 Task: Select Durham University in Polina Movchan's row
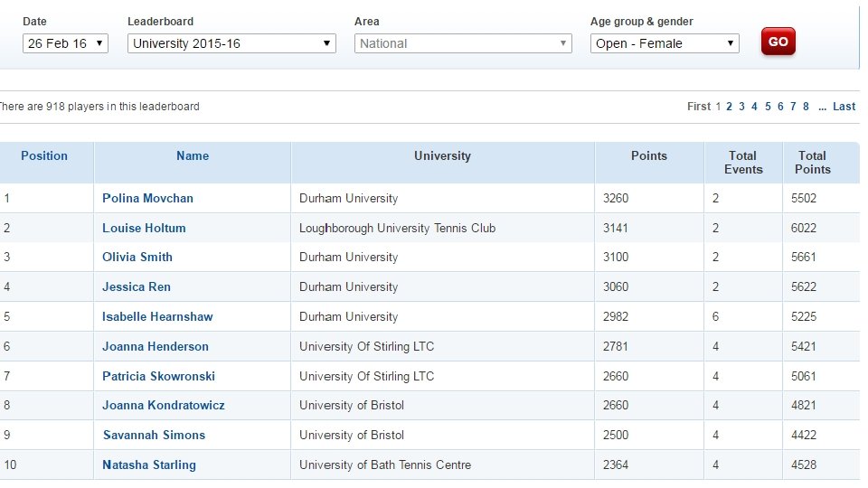point(349,198)
